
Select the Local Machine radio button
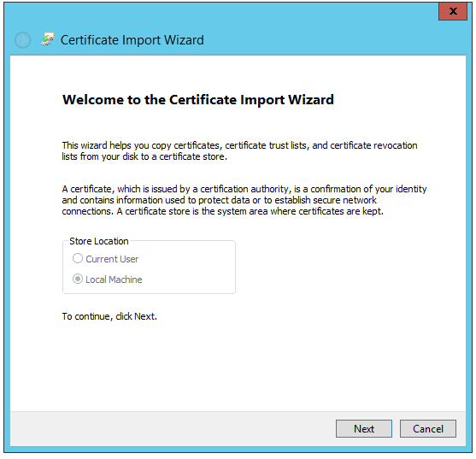click(78, 279)
